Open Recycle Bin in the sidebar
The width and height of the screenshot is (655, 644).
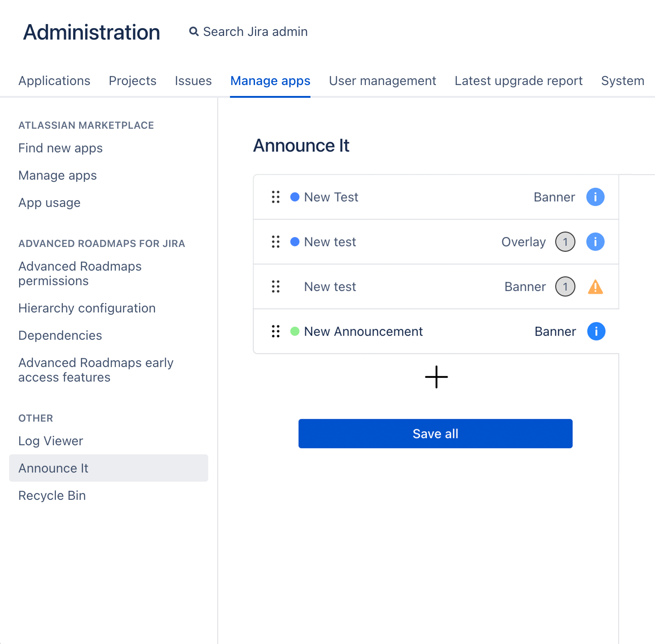pos(52,496)
